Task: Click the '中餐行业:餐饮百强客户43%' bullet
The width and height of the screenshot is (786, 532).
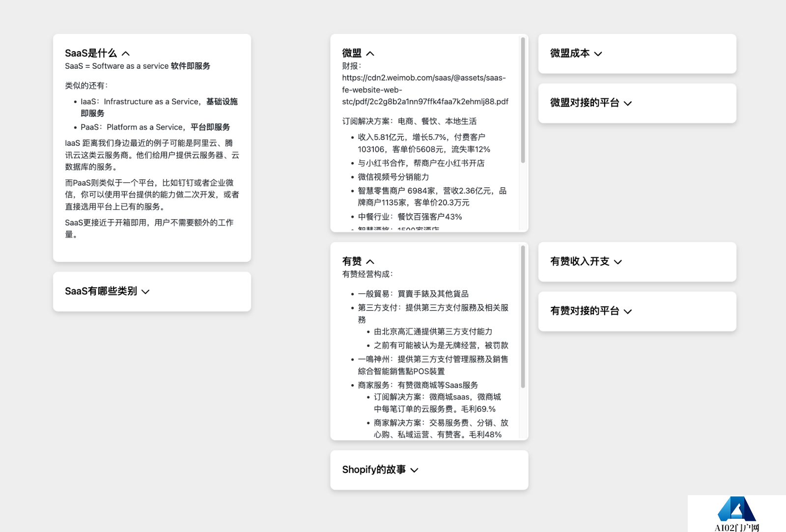Action: coord(410,217)
